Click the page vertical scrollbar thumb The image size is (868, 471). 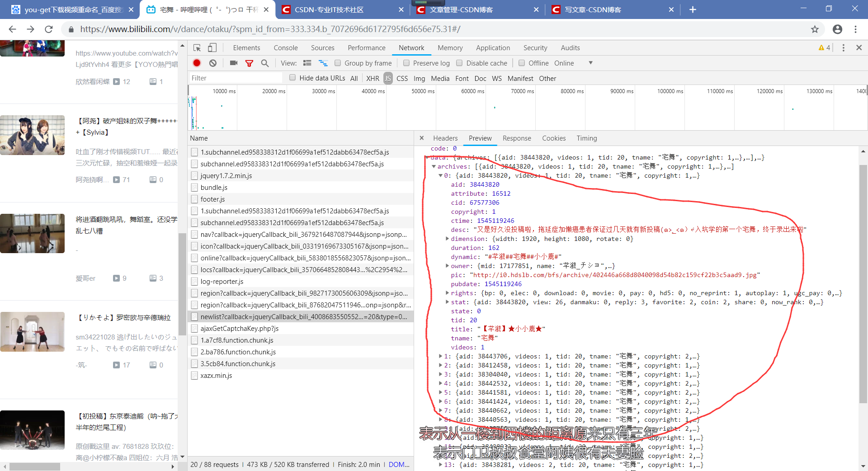point(182,284)
